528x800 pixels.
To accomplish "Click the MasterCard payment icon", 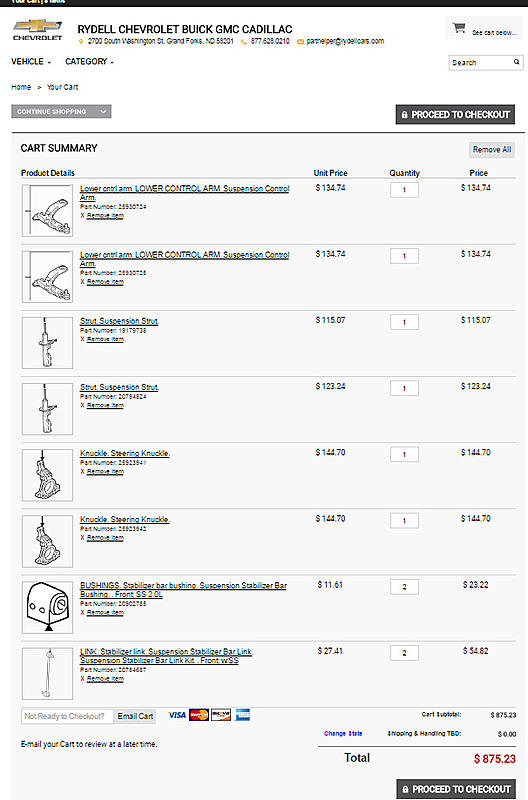I will click(x=199, y=715).
